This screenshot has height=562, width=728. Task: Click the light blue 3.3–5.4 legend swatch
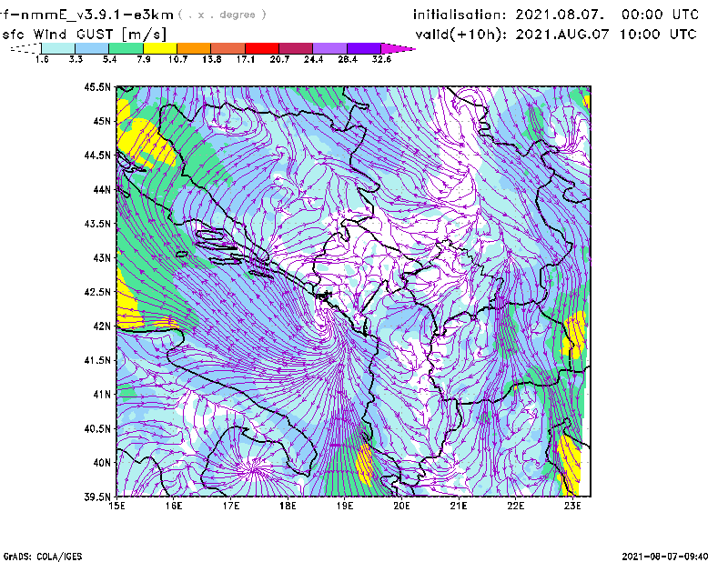[92, 48]
